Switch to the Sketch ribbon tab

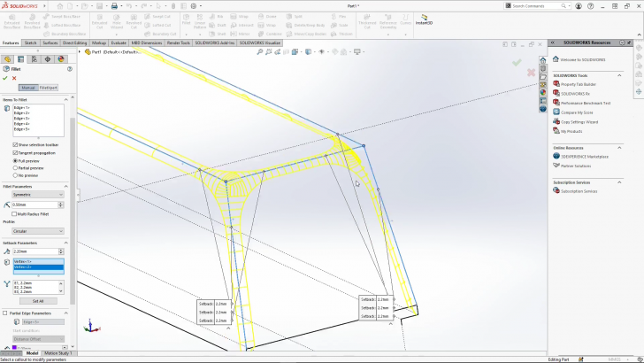[x=30, y=42]
